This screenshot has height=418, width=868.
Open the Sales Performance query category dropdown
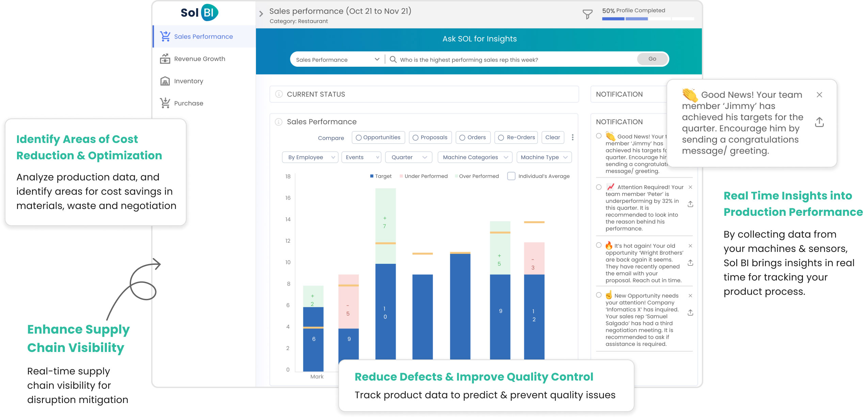pyautogui.click(x=337, y=60)
